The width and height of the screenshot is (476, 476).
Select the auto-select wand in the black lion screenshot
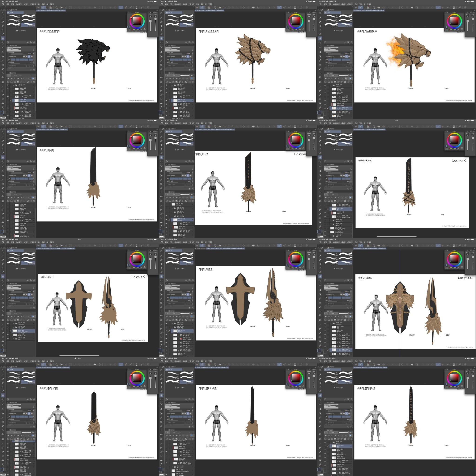tap(3, 17)
